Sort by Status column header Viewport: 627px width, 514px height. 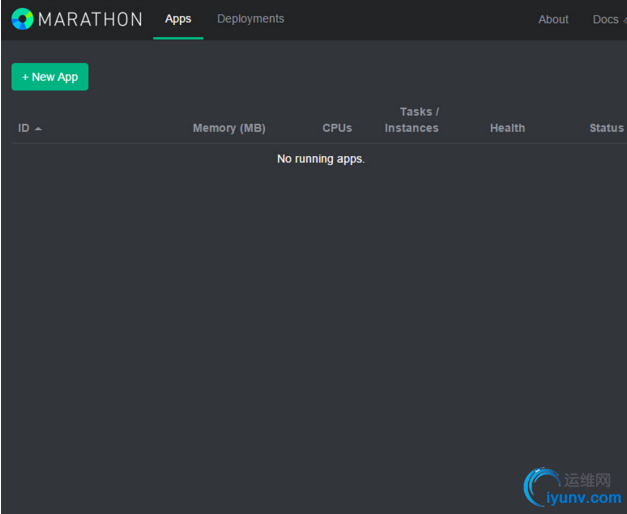coord(607,128)
